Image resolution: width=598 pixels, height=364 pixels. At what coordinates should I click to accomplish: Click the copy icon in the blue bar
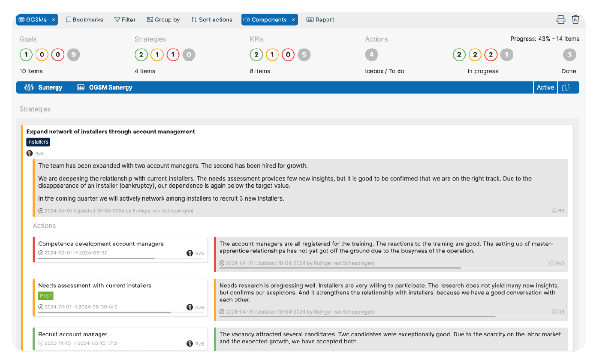(566, 87)
